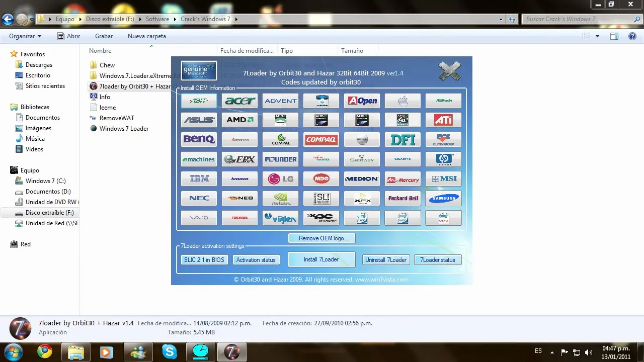This screenshot has height=362, width=644.
Task: Navigate to Software in the breadcrumb bar
Action: 157,19
